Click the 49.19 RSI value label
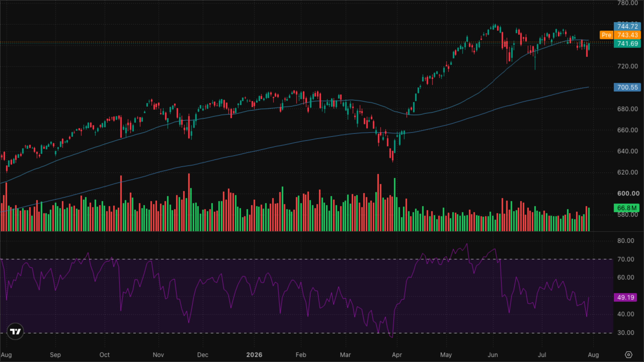The image size is (644, 362). (x=625, y=297)
